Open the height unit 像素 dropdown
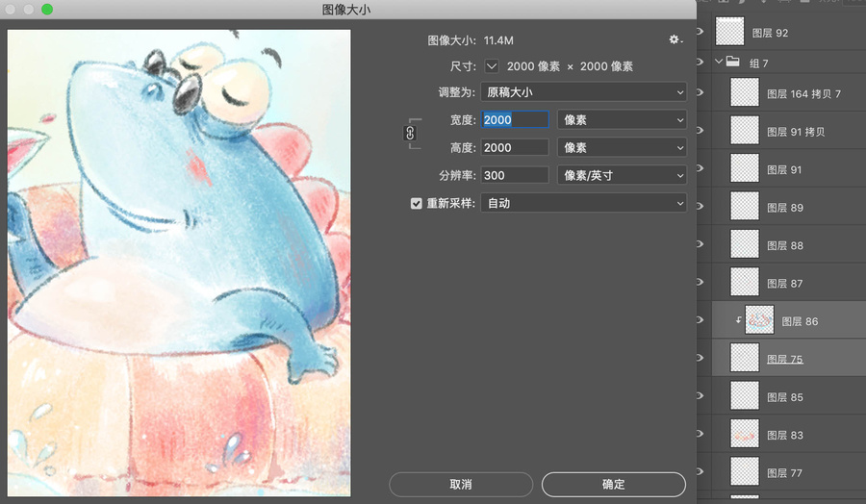The height and width of the screenshot is (504, 866). pos(622,147)
